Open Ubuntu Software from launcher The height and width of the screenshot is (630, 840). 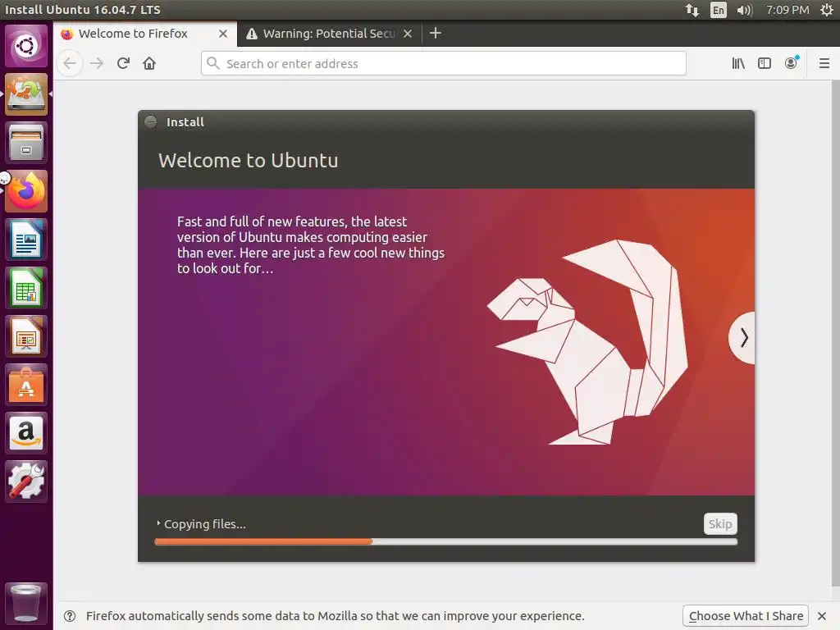[25, 385]
